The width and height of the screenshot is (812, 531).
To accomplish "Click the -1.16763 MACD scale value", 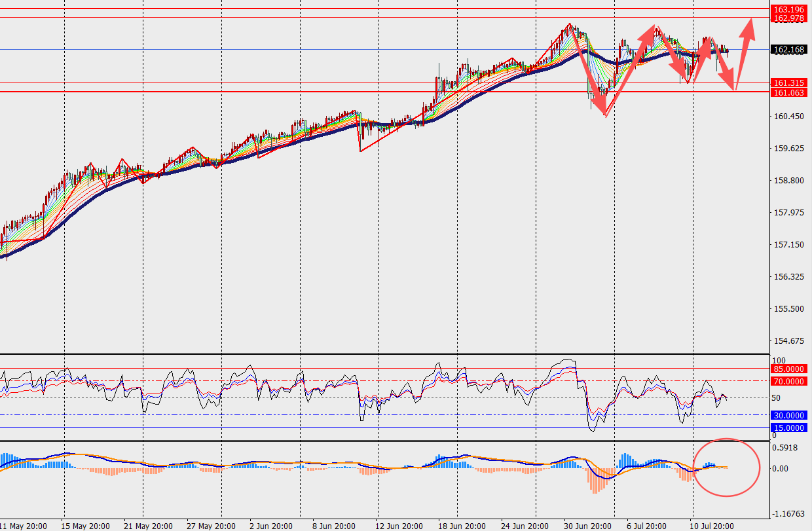I will click(790, 515).
